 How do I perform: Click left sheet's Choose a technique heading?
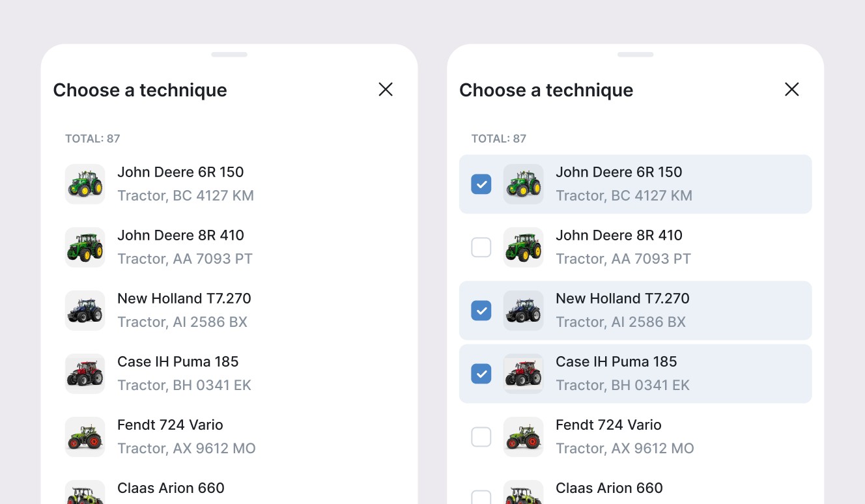[140, 90]
